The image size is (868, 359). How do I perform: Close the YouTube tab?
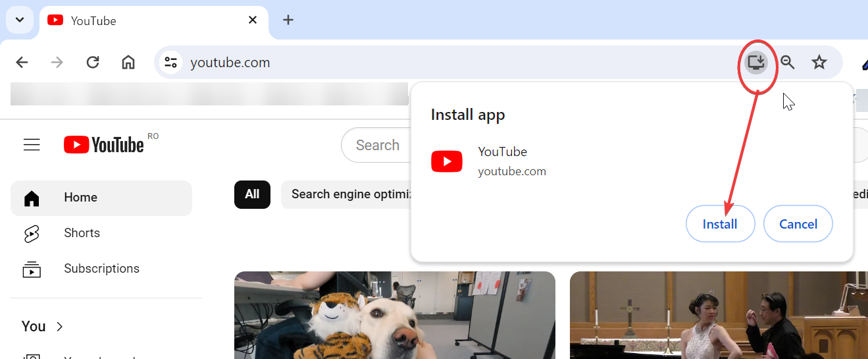(253, 20)
